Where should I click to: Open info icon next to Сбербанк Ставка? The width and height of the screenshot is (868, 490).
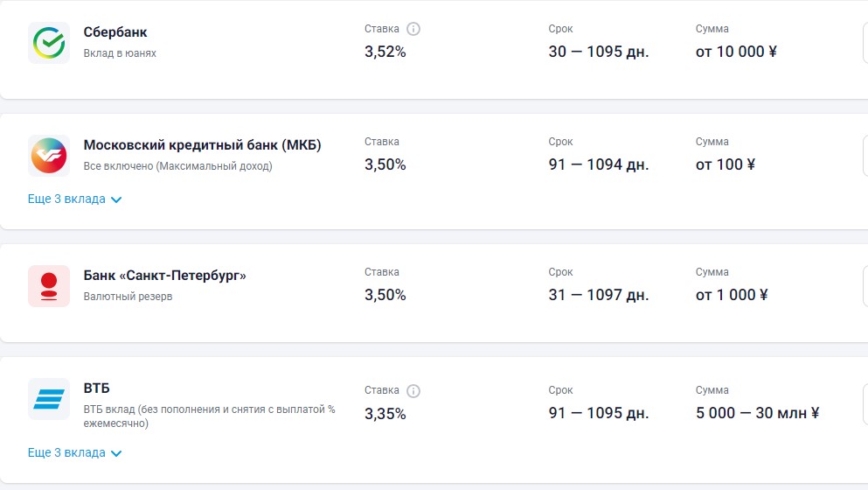coord(413,29)
